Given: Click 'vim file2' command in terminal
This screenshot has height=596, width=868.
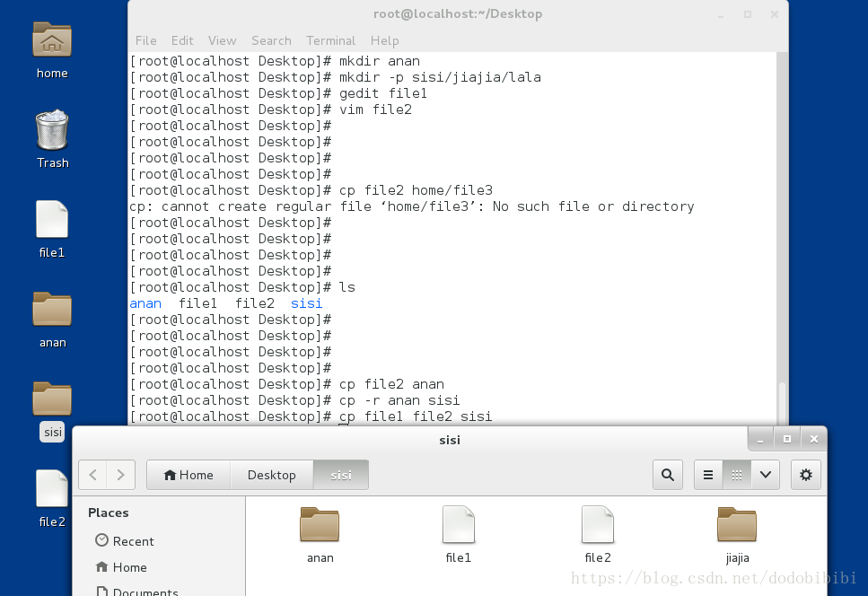Looking at the screenshot, I should pyautogui.click(x=375, y=110).
